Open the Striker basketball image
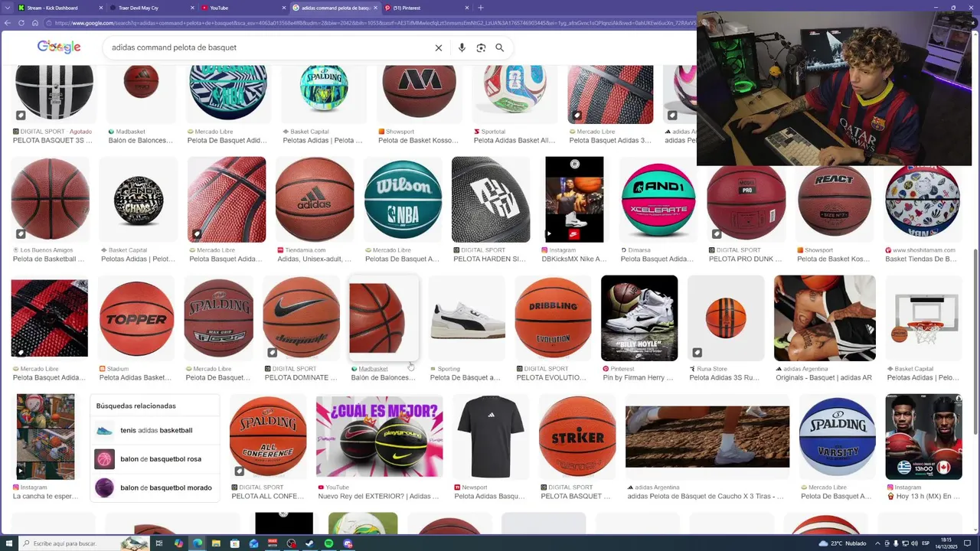 (577, 436)
